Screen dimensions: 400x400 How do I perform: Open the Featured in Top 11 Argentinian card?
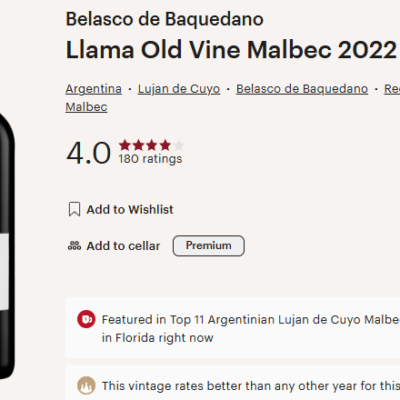(233, 328)
